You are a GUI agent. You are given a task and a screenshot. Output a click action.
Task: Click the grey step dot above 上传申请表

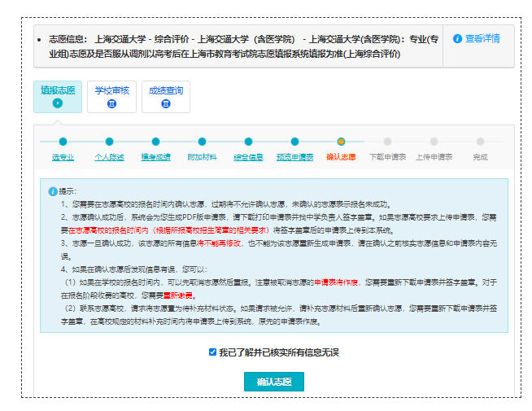pyautogui.click(x=434, y=142)
